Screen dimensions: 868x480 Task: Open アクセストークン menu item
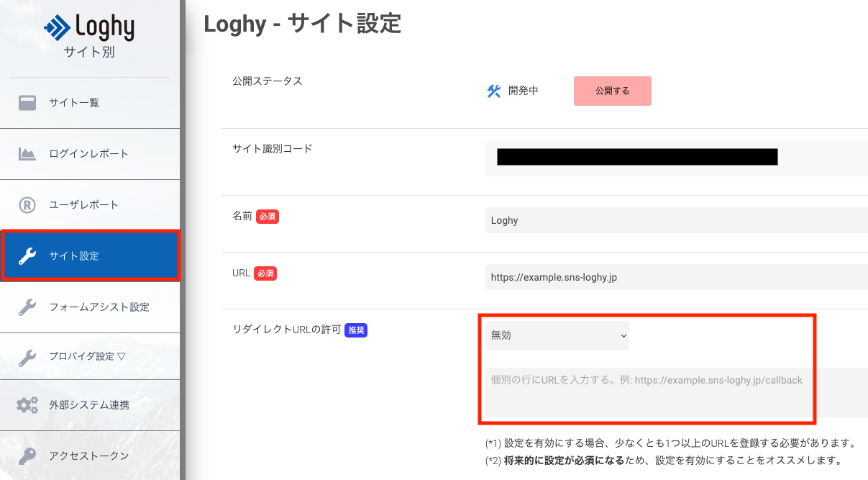click(x=90, y=456)
